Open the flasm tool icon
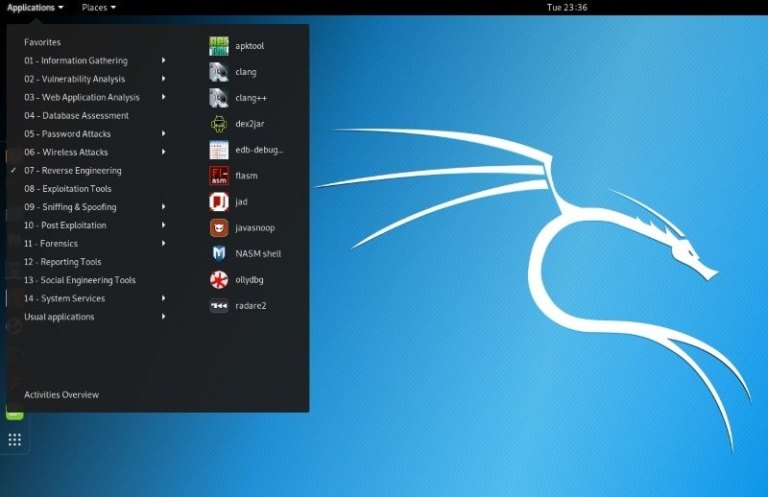This screenshot has width=768, height=497. 219,176
